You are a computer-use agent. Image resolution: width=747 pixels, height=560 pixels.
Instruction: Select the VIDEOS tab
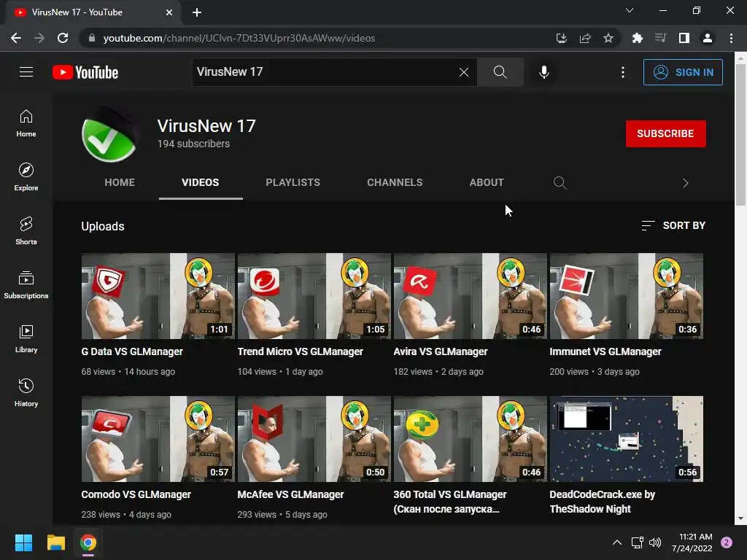click(200, 182)
